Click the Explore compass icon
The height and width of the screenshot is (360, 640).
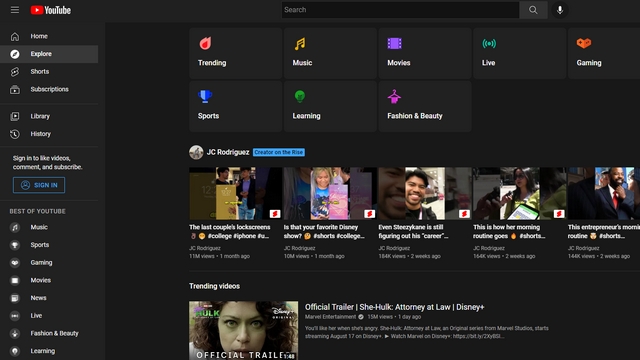click(x=15, y=54)
